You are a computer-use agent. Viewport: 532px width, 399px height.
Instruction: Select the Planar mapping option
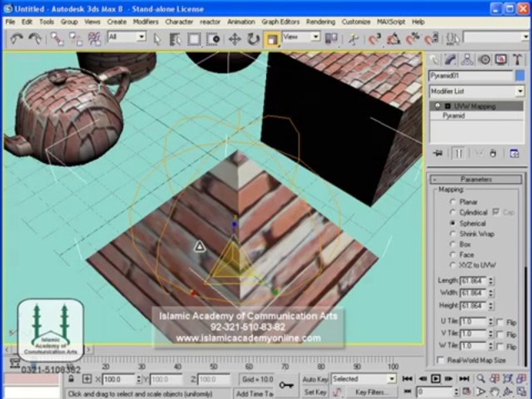click(452, 202)
